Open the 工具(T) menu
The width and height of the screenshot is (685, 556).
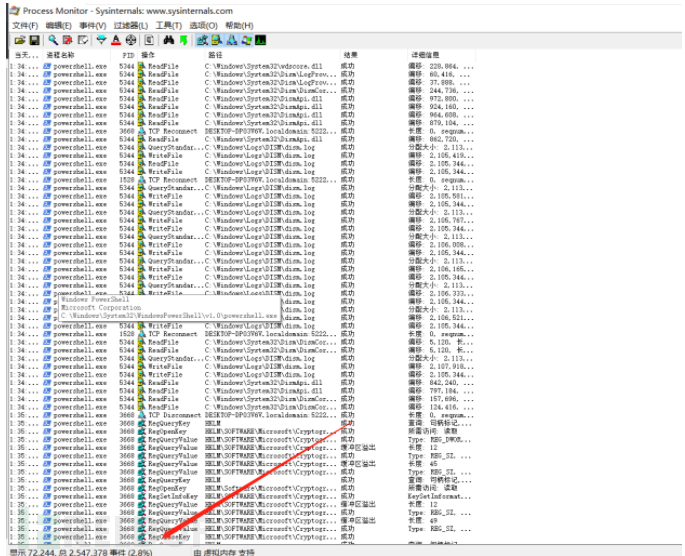169,25
